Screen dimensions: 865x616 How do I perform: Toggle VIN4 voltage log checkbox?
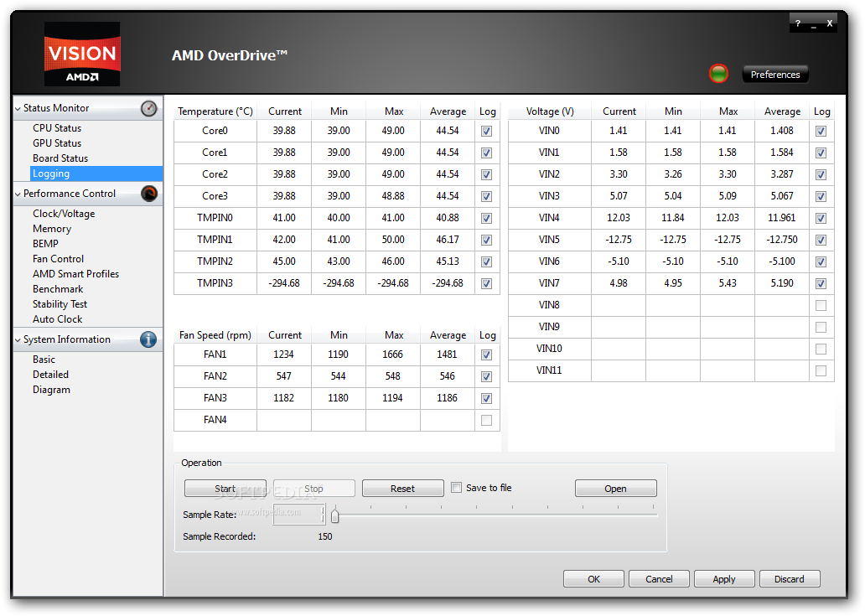pos(821,219)
